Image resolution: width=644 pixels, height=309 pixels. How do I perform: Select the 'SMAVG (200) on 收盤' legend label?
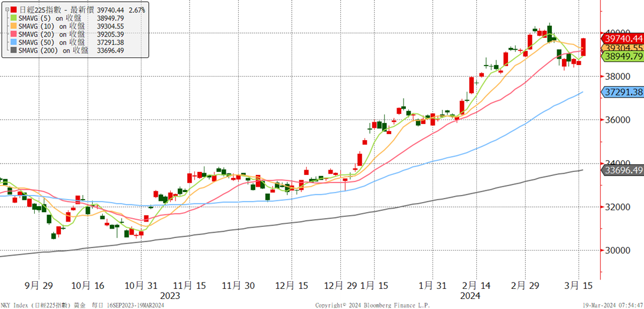pyautogui.click(x=53, y=50)
